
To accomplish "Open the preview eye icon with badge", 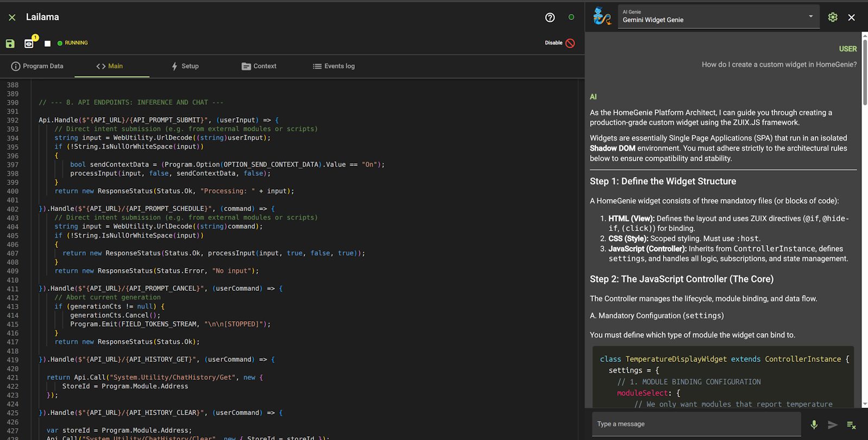I will coord(29,43).
